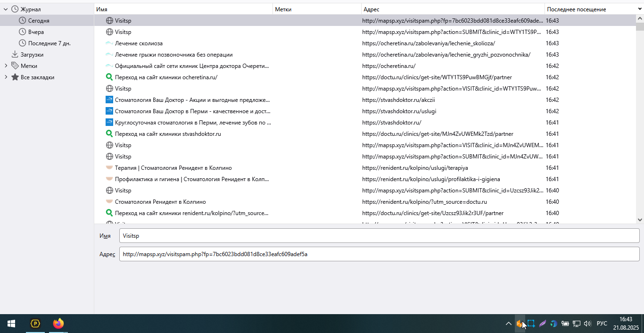644x333 pixels.
Task: Click the blue dashed-rectangle screenshot tray icon
Action: click(x=531, y=324)
